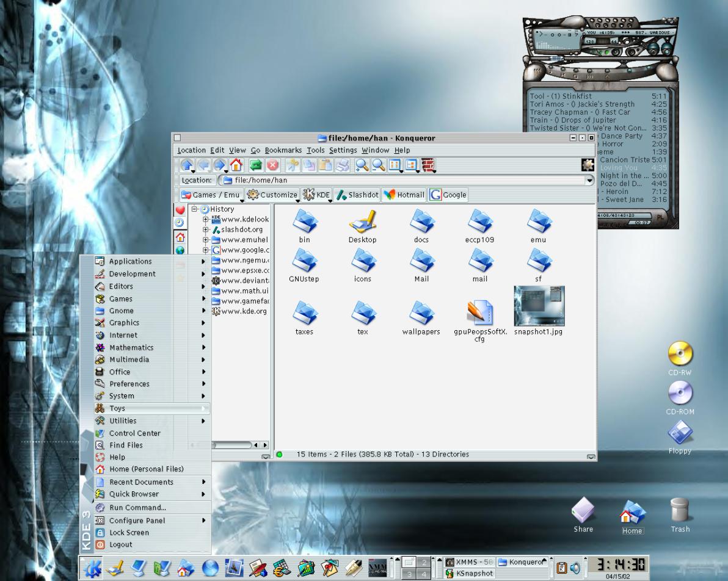This screenshot has height=581, width=728.
Task: Print the view with the printer icon
Action: pos(343,165)
